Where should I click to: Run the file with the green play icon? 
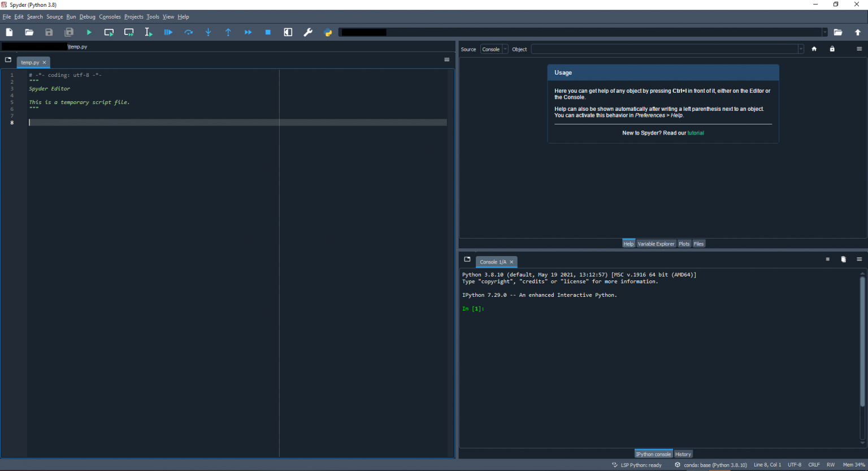tap(89, 32)
